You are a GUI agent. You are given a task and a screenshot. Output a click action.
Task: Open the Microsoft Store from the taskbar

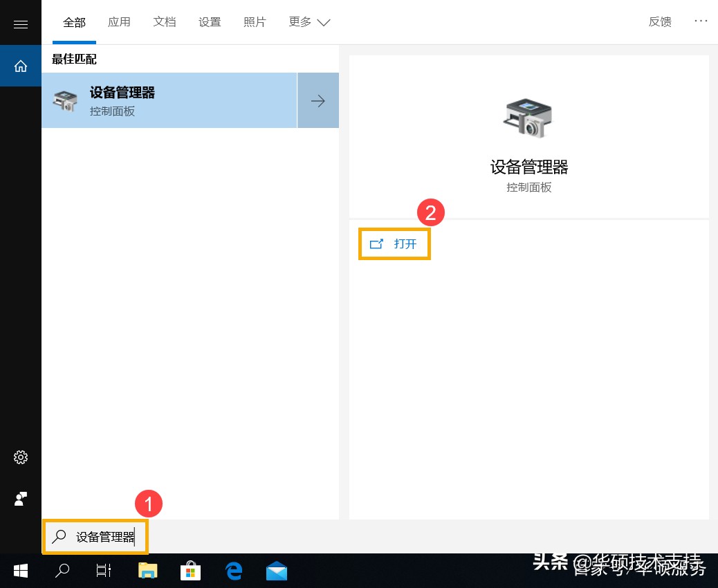190,571
